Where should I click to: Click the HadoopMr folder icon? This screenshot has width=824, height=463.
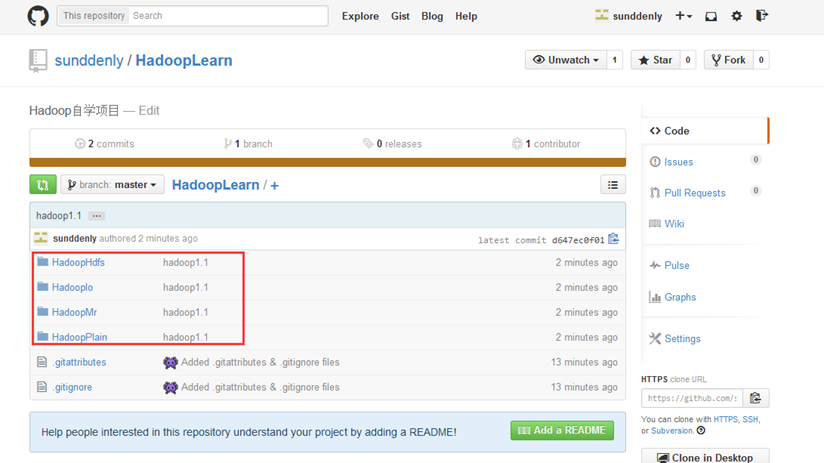point(43,312)
